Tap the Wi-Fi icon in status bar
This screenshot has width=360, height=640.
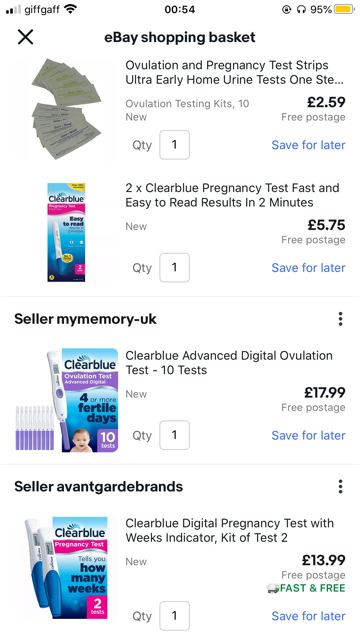pos(70,9)
